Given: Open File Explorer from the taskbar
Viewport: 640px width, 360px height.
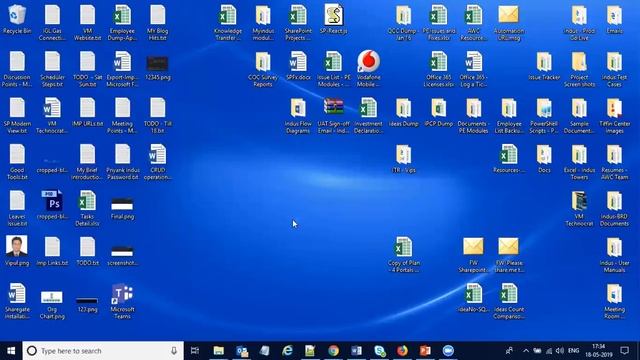Looking at the screenshot, I should coord(219,351).
